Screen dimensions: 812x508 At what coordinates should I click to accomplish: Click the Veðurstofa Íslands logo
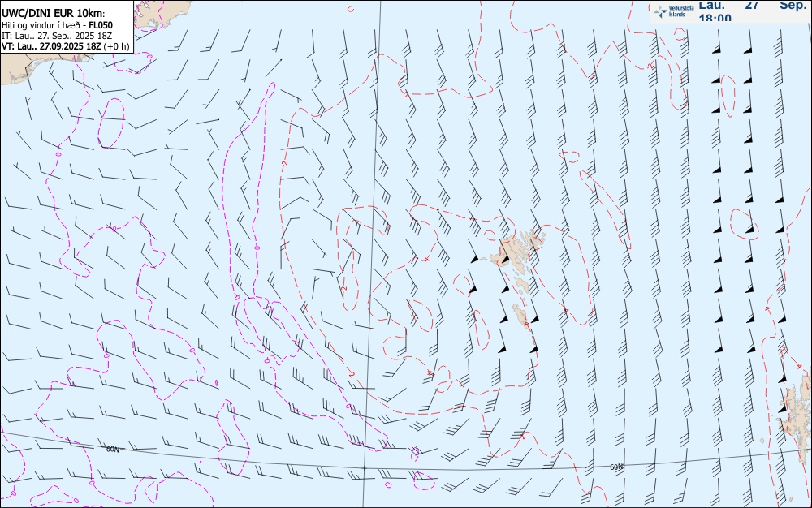tap(674, 11)
